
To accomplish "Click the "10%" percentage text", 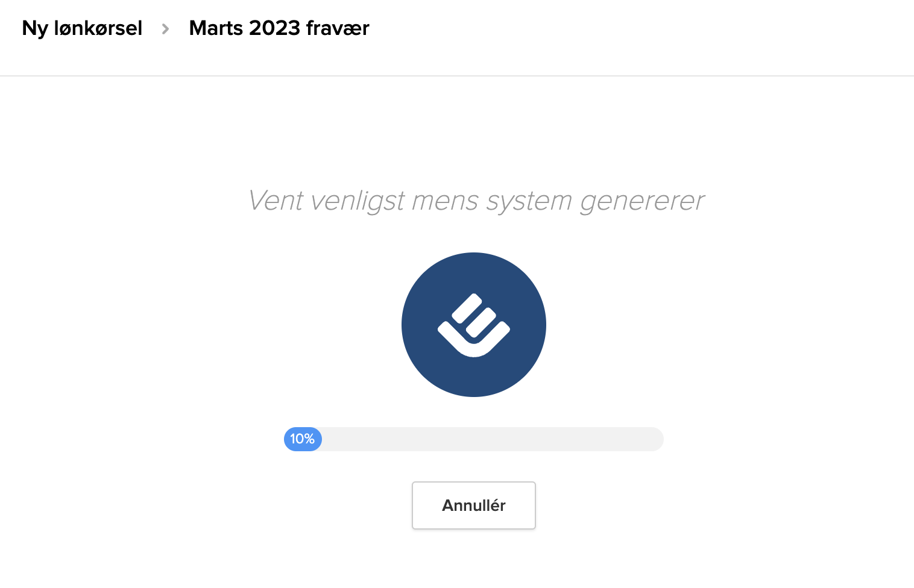I will (302, 439).
